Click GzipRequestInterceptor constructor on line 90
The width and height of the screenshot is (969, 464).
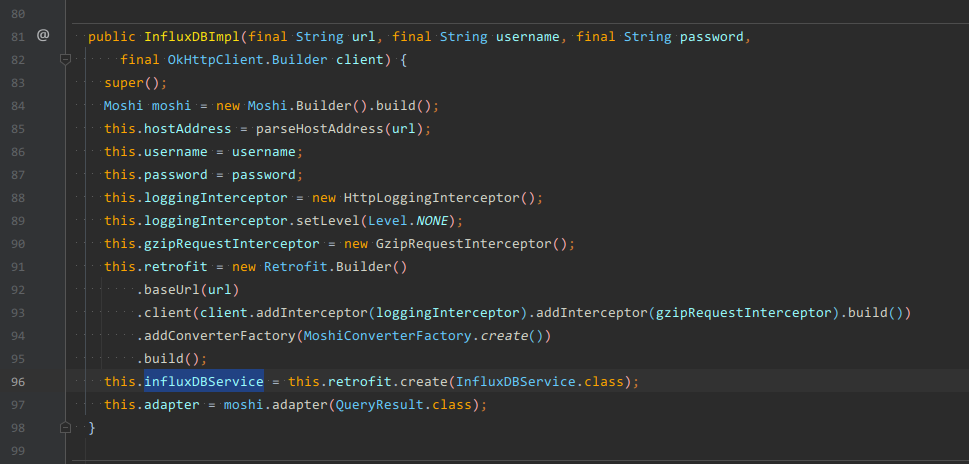coord(463,243)
